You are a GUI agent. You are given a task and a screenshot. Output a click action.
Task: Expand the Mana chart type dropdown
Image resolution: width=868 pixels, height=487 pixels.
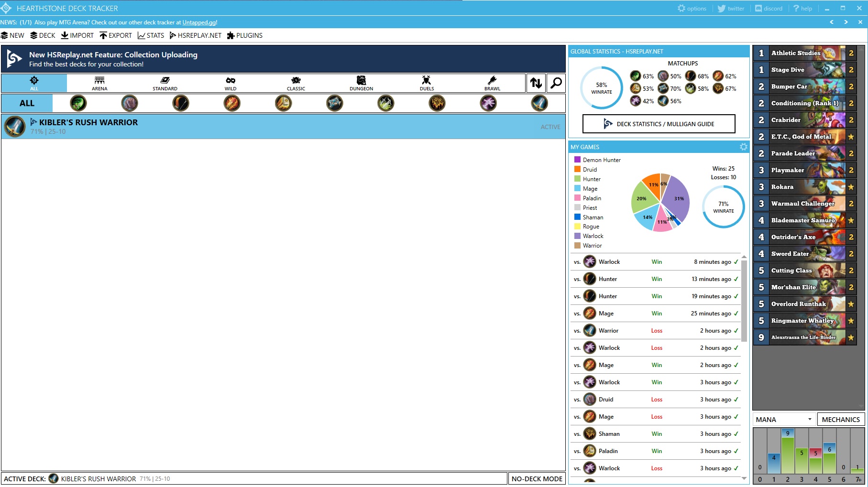[784, 420]
